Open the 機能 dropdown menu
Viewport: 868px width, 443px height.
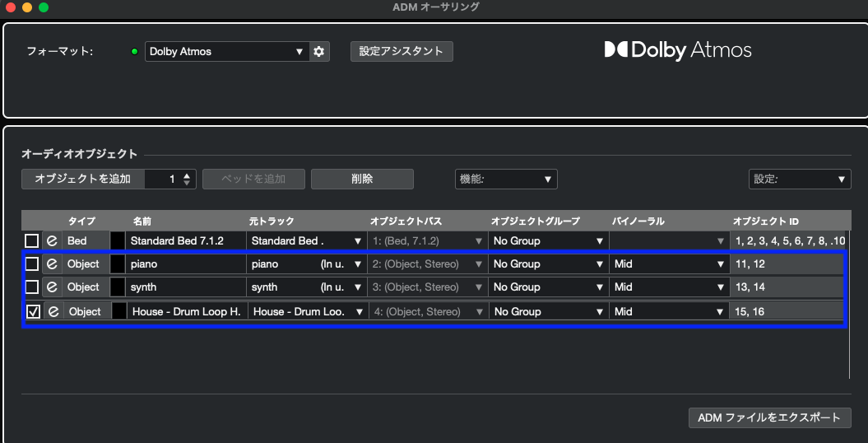(506, 180)
